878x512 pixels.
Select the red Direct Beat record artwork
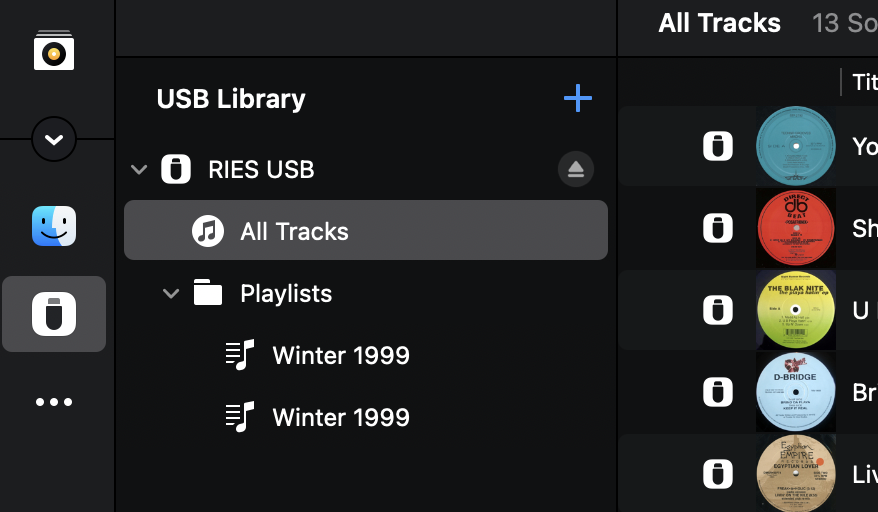point(796,228)
